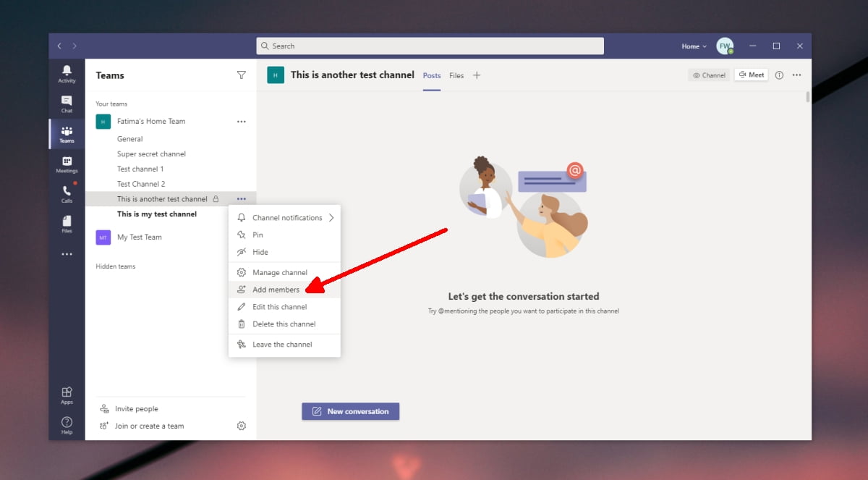Select Manage channel menu entry

click(x=284, y=272)
